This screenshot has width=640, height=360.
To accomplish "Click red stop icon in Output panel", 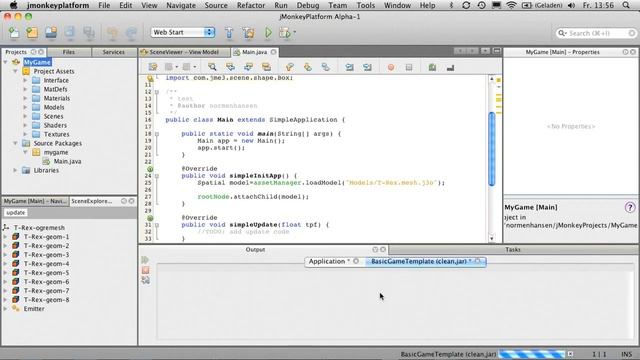I will (x=145, y=270).
